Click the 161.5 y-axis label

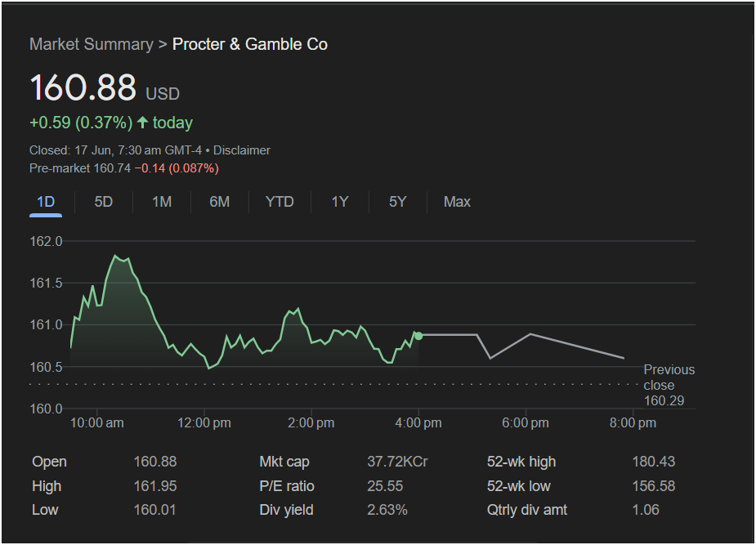click(47, 283)
